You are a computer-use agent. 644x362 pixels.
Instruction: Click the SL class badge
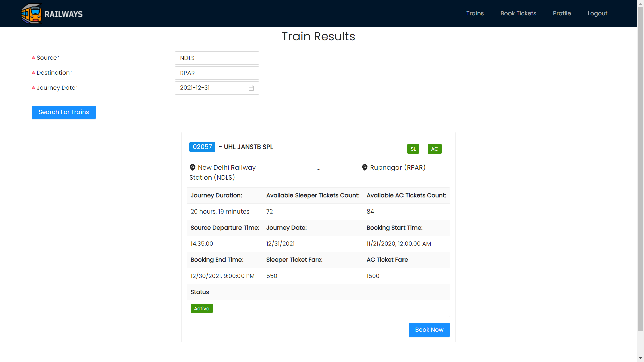pyautogui.click(x=413, y=149)
